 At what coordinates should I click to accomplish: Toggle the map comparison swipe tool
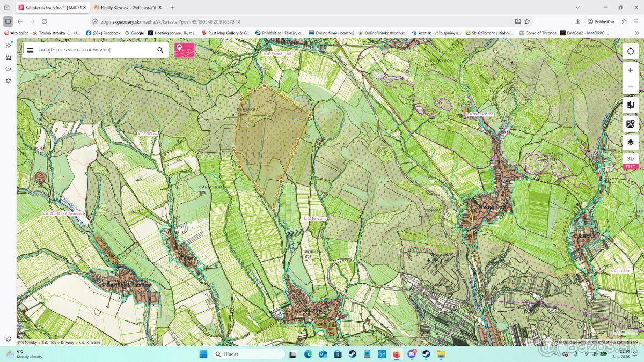(x=631, y=105)
